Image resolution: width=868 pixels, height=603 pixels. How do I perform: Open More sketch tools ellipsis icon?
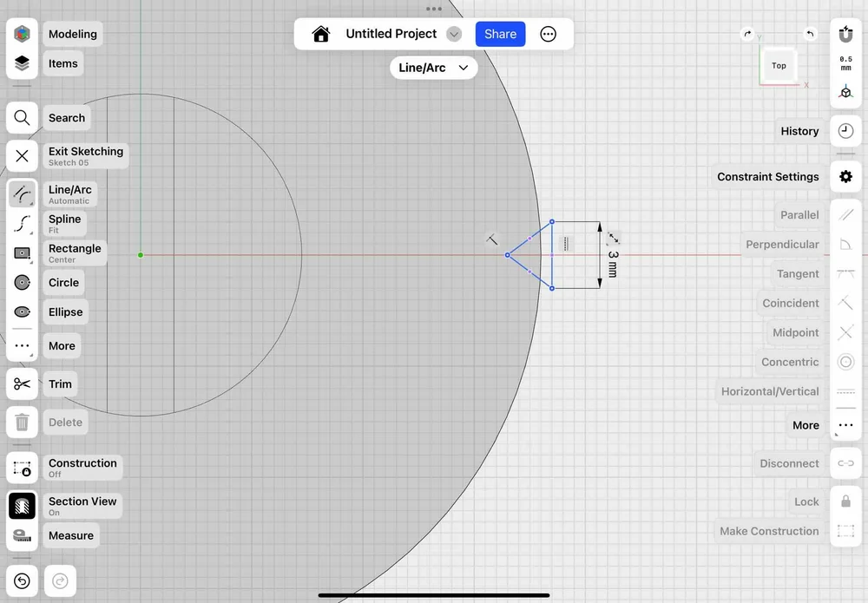(23, 346)
